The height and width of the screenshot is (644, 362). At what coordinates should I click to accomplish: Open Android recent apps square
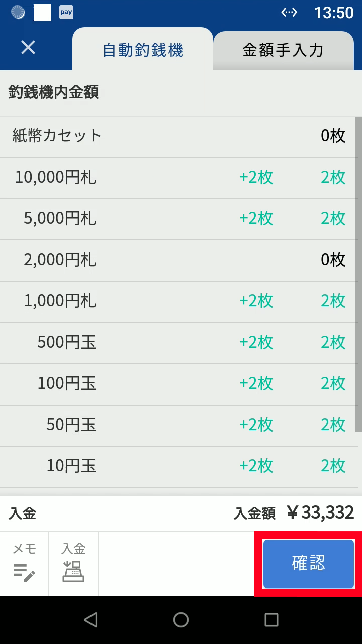tap(271, 620)
